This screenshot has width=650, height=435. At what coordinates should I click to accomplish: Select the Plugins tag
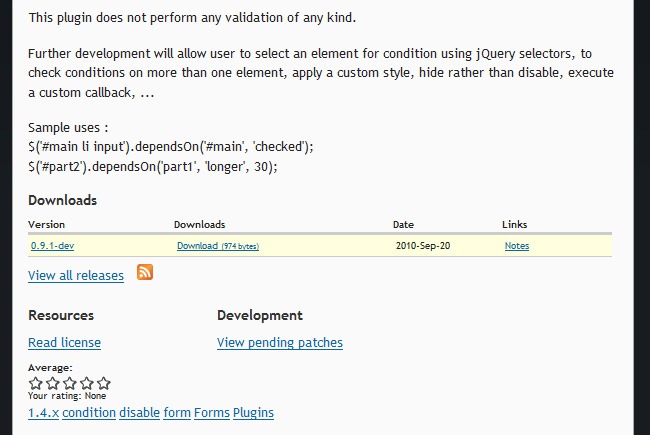click(x=253, y=413)
